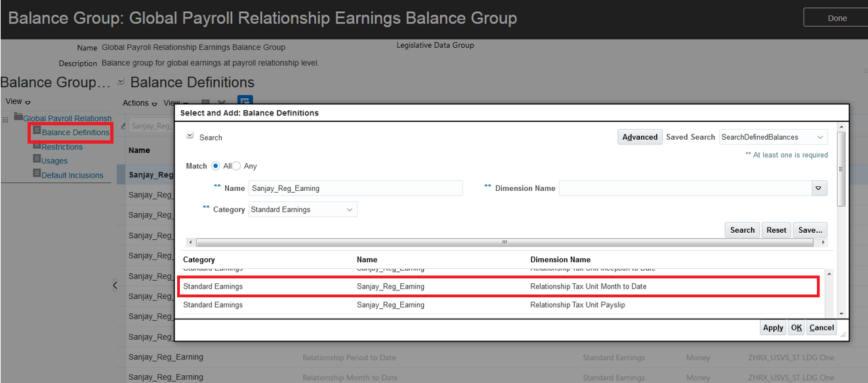The height and width of the screenshot is (383, 868).
Task: Click the Default Inclusions node icon
Action: (x=37, y=174)
